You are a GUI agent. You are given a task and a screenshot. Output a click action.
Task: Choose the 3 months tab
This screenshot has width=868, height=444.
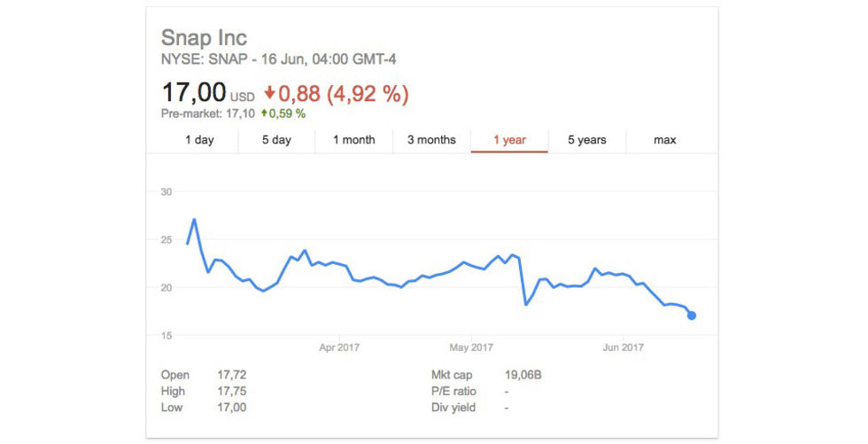(x=432, y=140)
